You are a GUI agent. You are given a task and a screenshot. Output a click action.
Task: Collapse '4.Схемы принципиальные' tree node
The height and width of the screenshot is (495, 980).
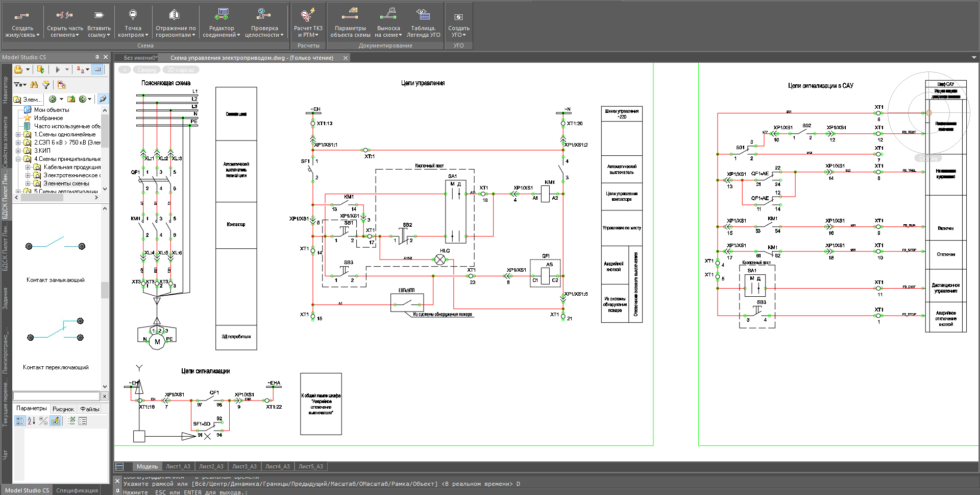coord(18,159)
